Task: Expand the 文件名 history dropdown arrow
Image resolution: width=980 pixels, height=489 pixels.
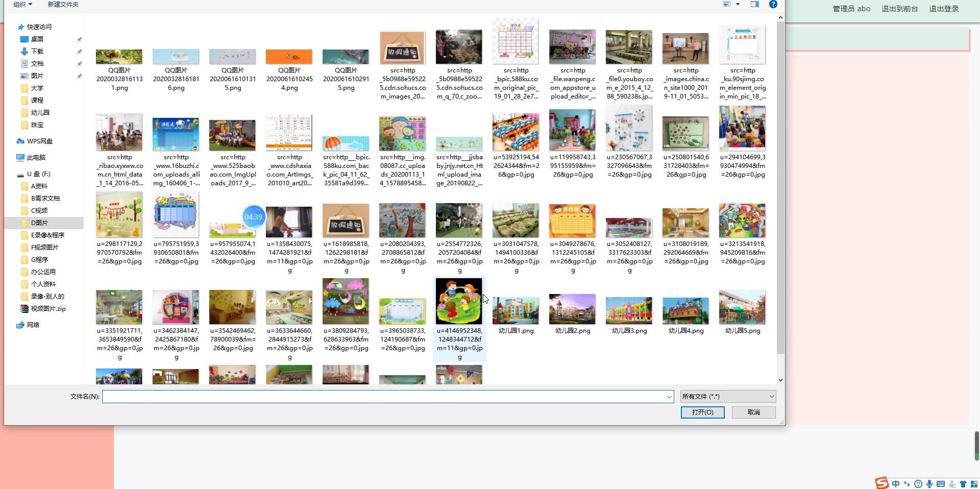Action: 669,397
